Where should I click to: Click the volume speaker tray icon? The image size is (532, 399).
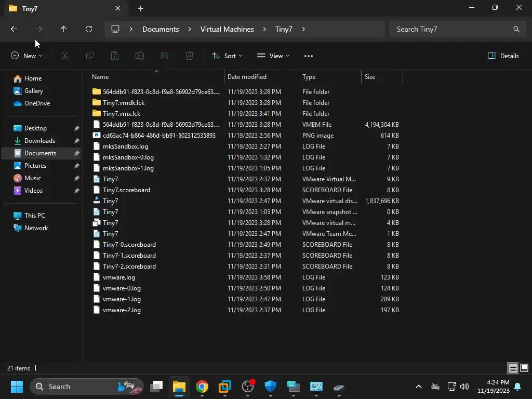coord(464,387)
